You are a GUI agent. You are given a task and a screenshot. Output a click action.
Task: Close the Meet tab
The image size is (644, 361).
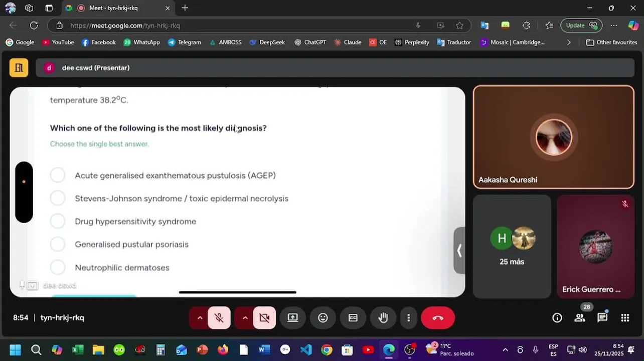(x=168, y=8)
